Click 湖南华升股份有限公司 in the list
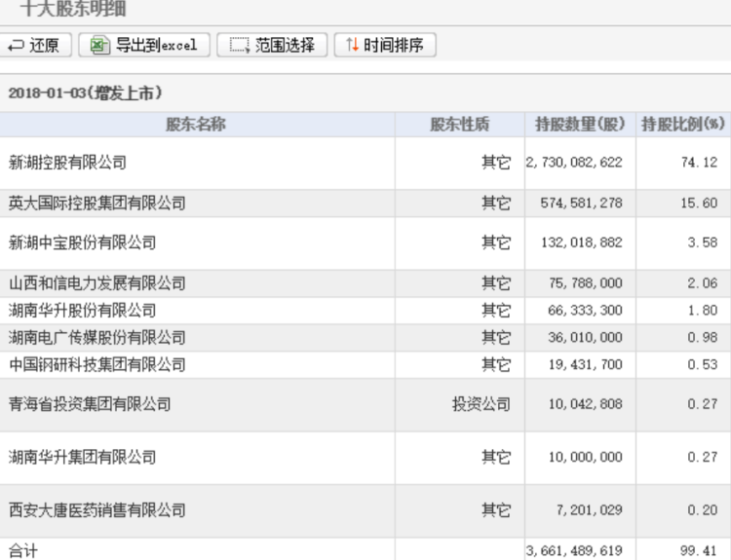 click(x=82, y=311)
